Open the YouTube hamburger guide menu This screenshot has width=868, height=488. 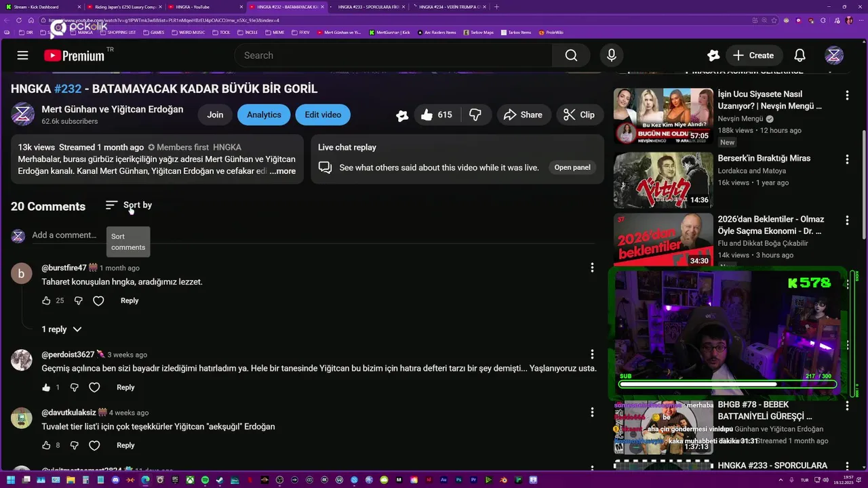22,56
